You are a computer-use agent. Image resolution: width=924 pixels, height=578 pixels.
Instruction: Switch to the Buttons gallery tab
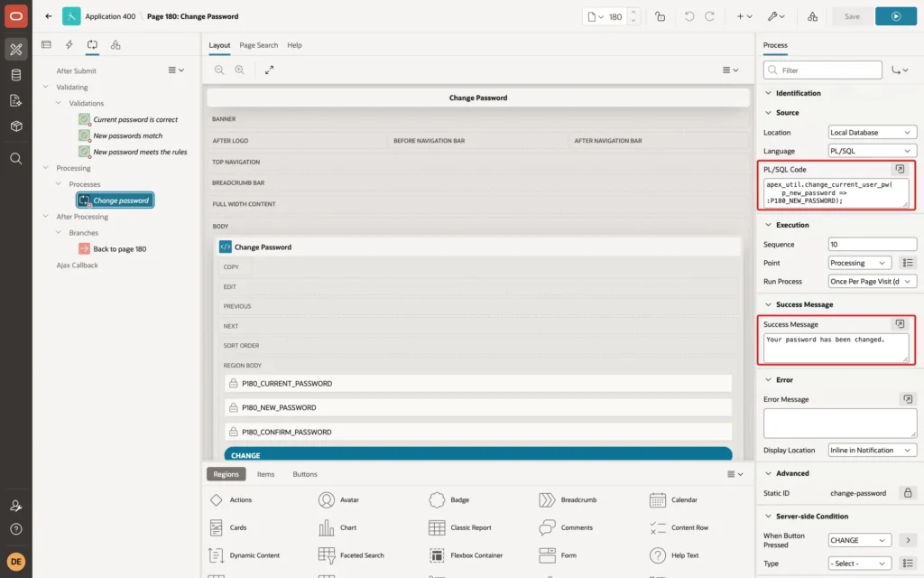[305, 474]
